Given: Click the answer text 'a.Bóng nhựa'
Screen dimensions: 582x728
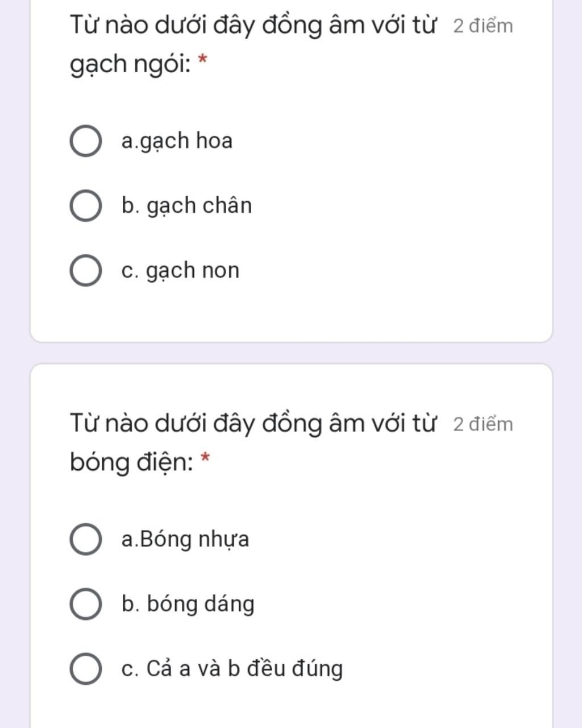Looking at the screenshot, I should (x=185, y=539).
